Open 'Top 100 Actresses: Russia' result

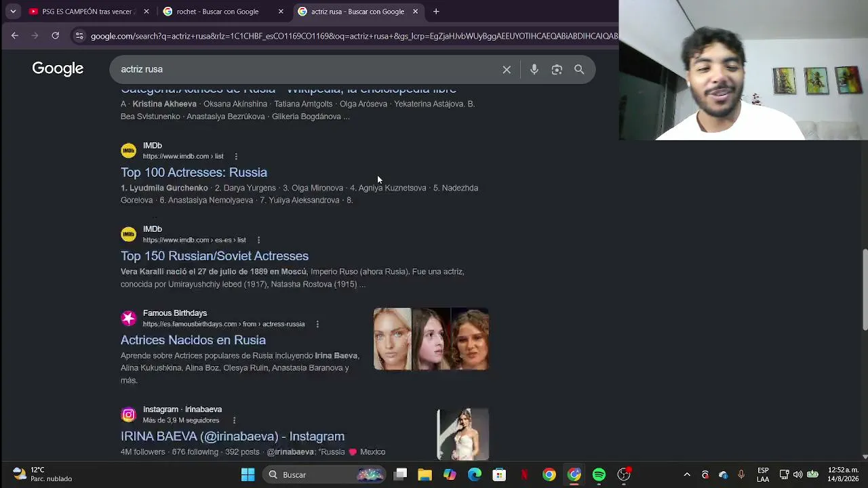(x=194, y=172)
